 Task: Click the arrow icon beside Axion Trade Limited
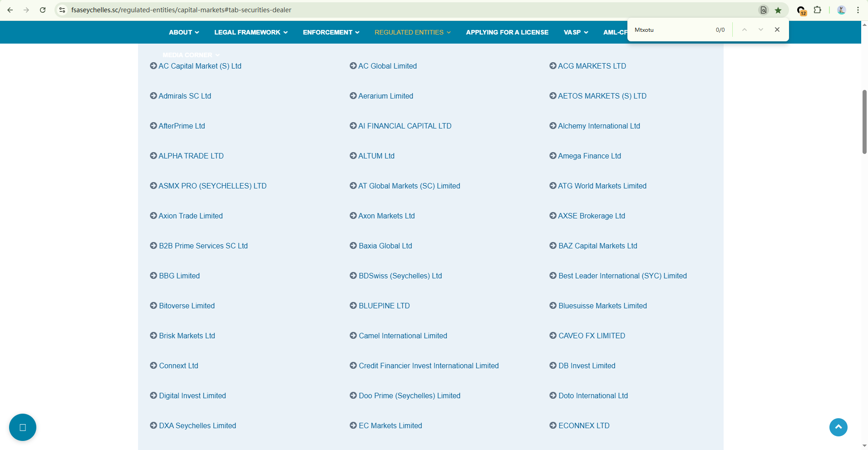[153, 216]
